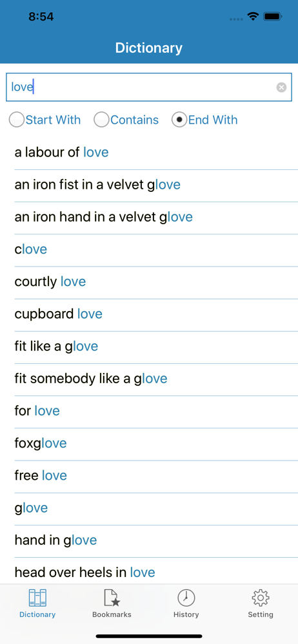
Task: Open the Setting gear icon
Action: coord(260,598)
